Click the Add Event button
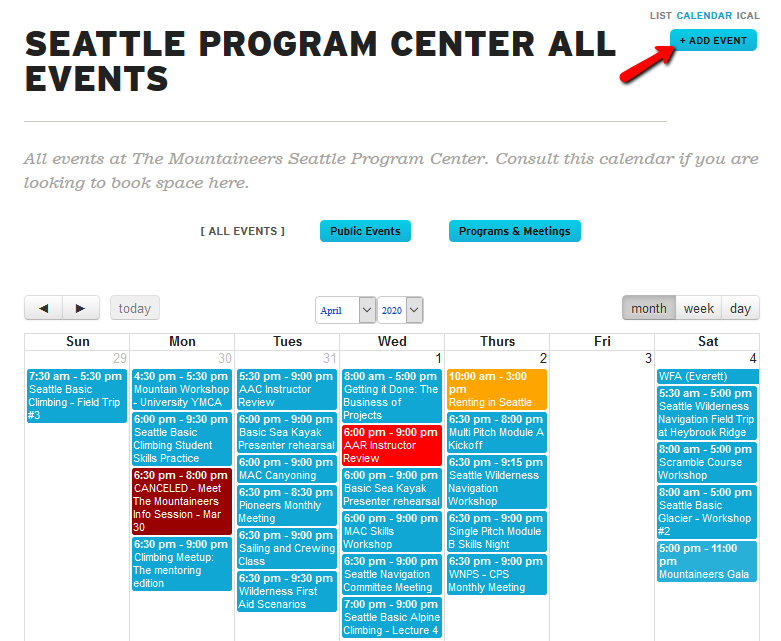Viewport: 781px width, 641px height. point(713,40)
